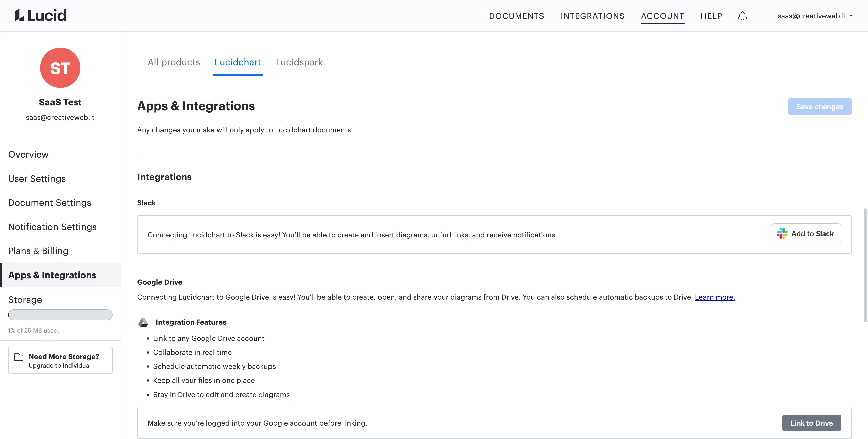Open the Help menu
The width and height of the screenshot is (868, 439).
pos(711,16)
